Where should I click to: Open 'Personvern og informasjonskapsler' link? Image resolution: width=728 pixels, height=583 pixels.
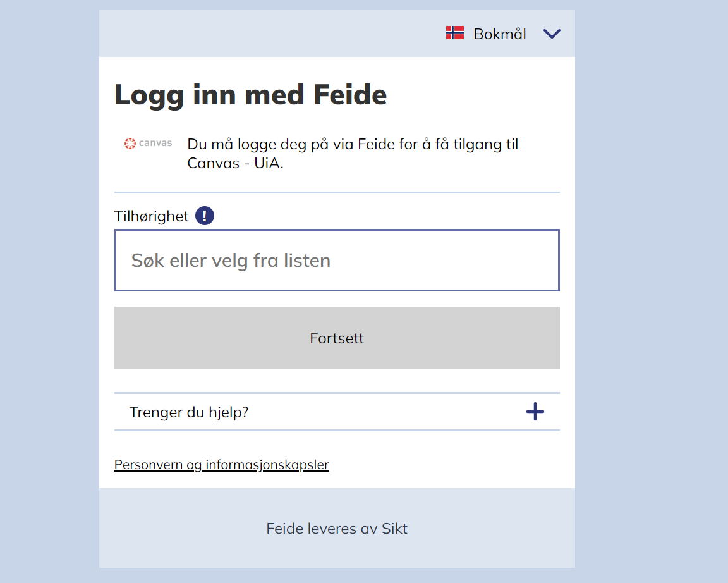tap(221, 465)
